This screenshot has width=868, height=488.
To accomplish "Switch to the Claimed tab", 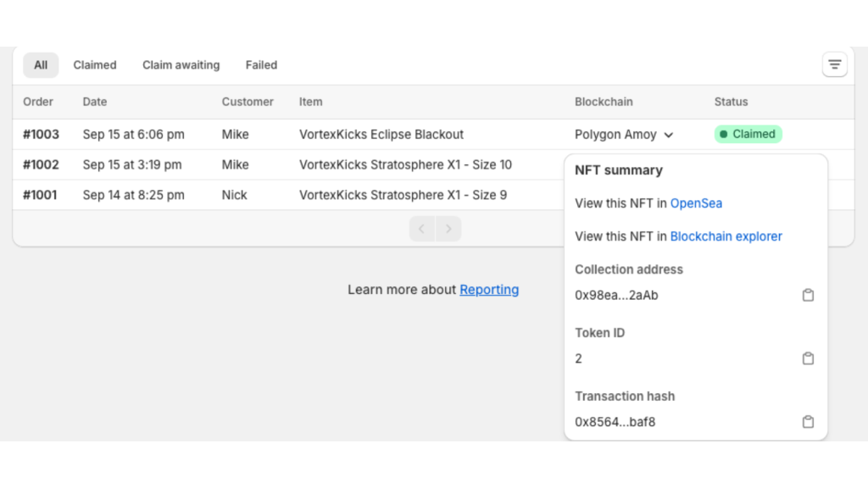I will pyautogui.click(x=95, y=65).
